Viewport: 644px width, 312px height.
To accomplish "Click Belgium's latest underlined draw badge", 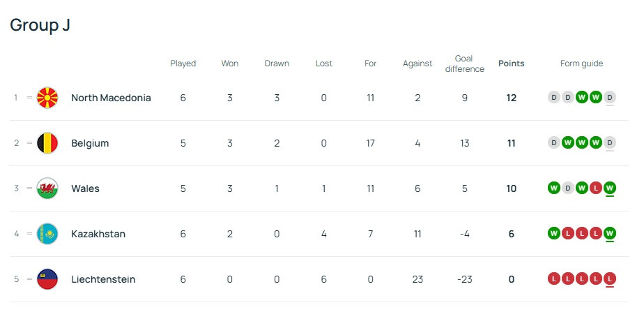I will pyautogui.click(x=610, y=143).
